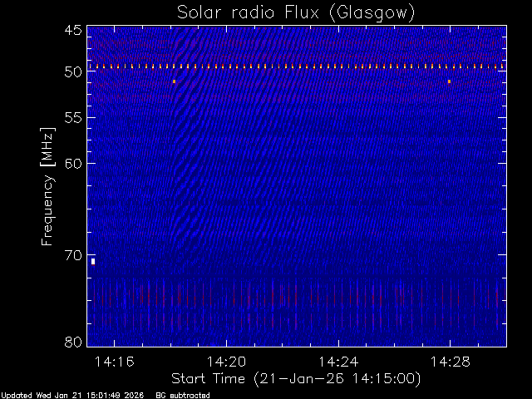This screenshot has height=399, width=532.
Task: Click the 'Frequency [MHz]' axis label
Action: (x=47, y=186)
